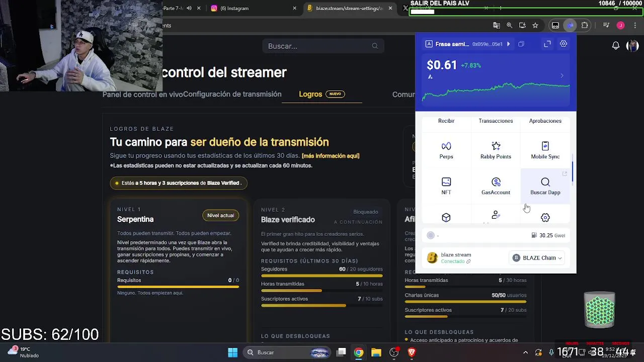Switch to blaze.stream settings tab

tap(350, 8)
